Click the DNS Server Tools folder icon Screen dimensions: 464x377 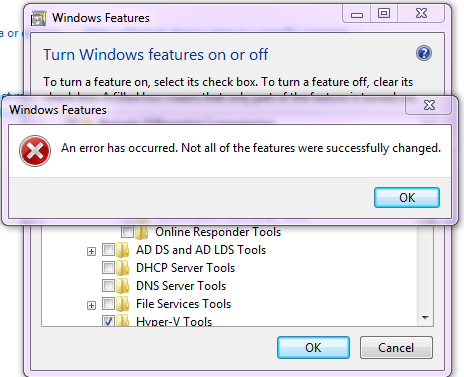[122, 286]
